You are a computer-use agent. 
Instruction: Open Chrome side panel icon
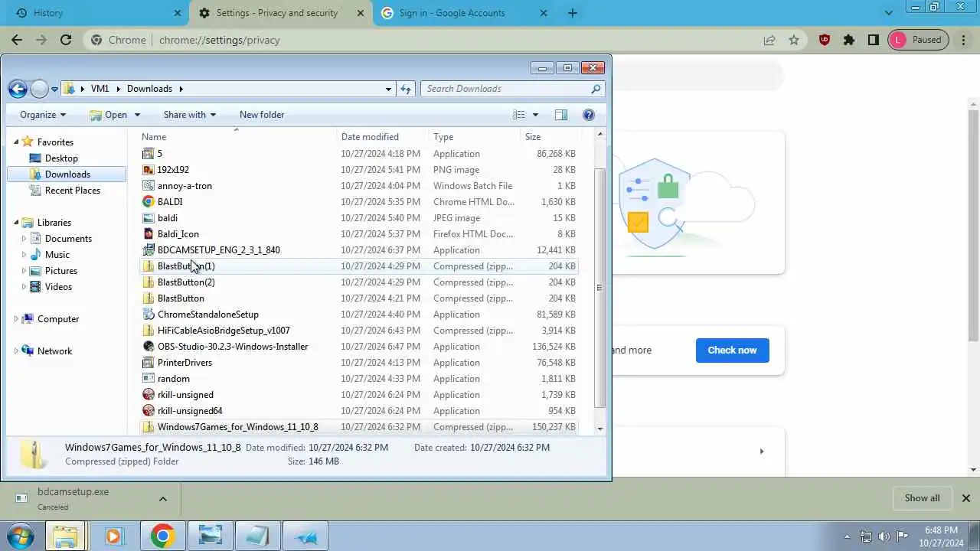(x=873, y=40)
